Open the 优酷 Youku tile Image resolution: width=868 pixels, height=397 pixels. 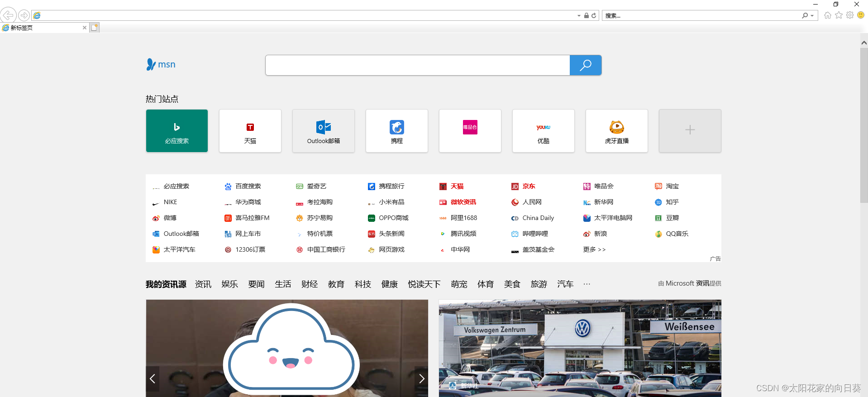point(544,131)
